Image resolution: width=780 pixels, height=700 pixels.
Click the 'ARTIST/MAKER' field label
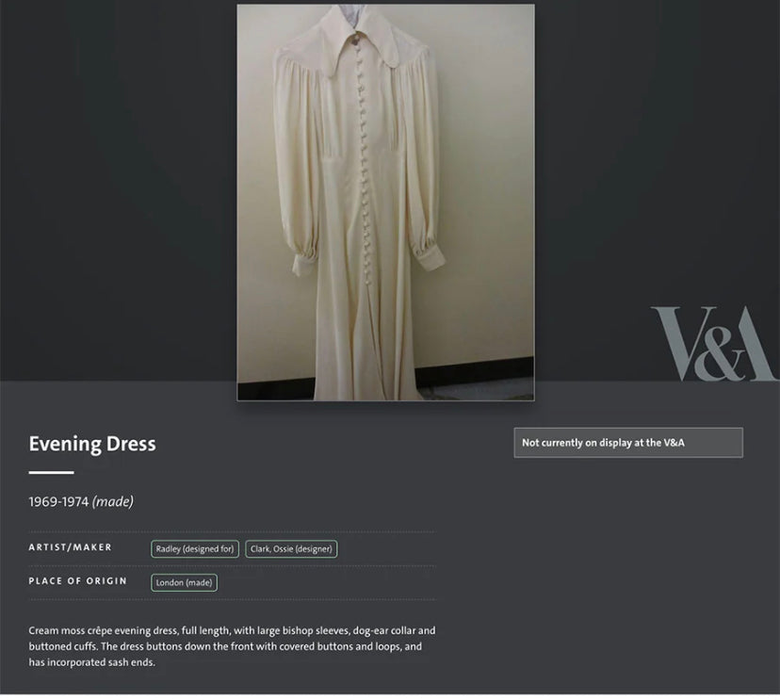point(70,547)
